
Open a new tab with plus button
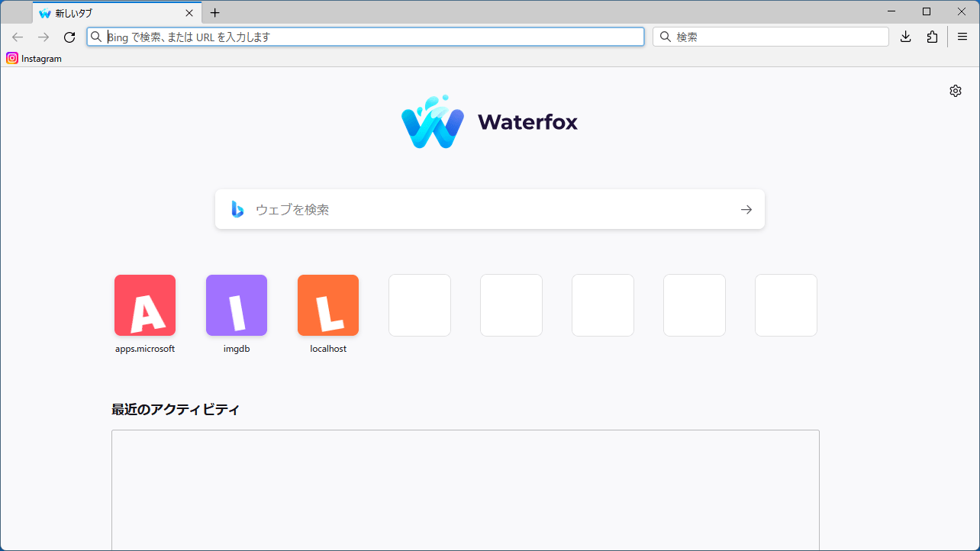[x=215, y=13]
